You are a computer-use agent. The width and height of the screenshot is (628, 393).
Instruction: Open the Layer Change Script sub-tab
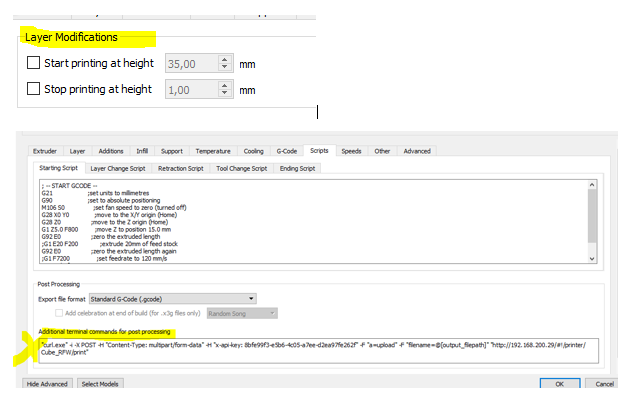tap(118, 169)
